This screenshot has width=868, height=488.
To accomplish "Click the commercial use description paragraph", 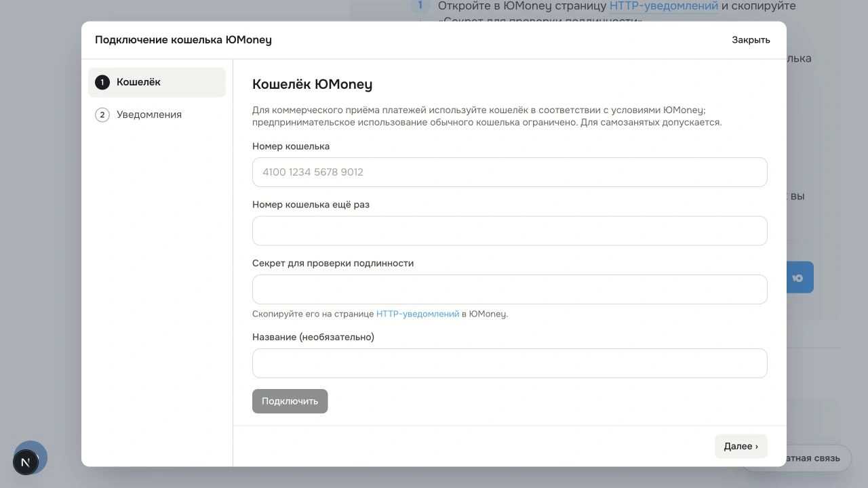I will (x=487, y=117).
